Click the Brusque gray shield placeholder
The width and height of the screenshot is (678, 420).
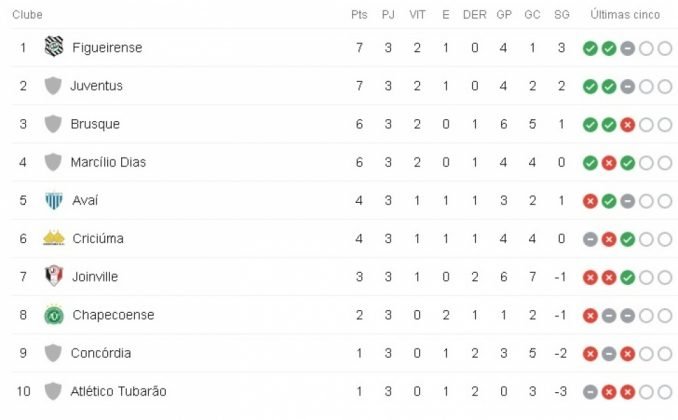point(53,124)
